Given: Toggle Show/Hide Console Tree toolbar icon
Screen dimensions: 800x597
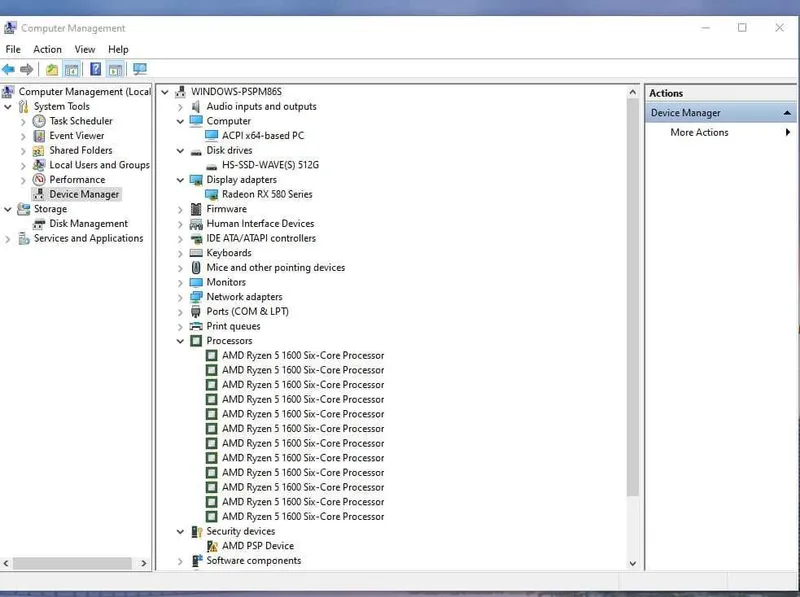Looking at the screenshot, I should [72, 69].
